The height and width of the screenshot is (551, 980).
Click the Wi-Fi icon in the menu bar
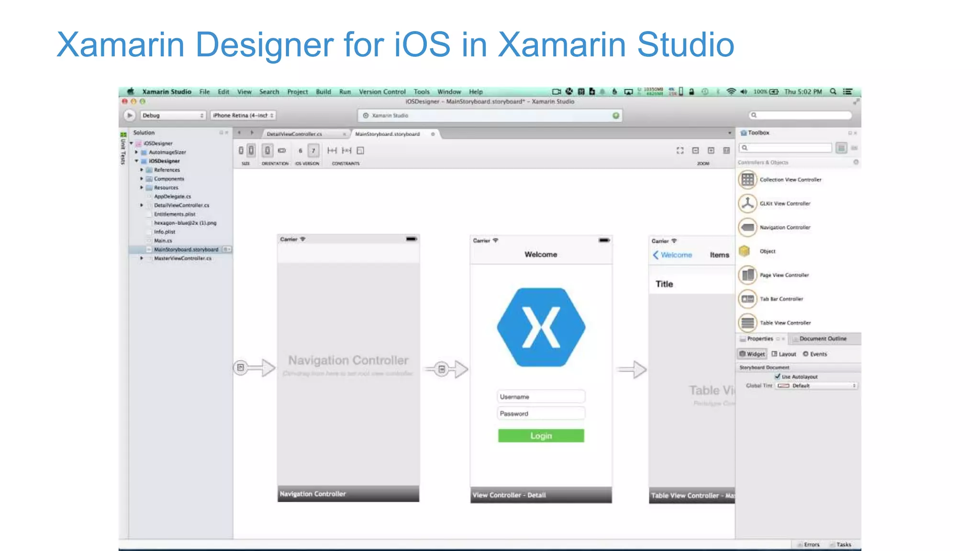pos(731,91)
